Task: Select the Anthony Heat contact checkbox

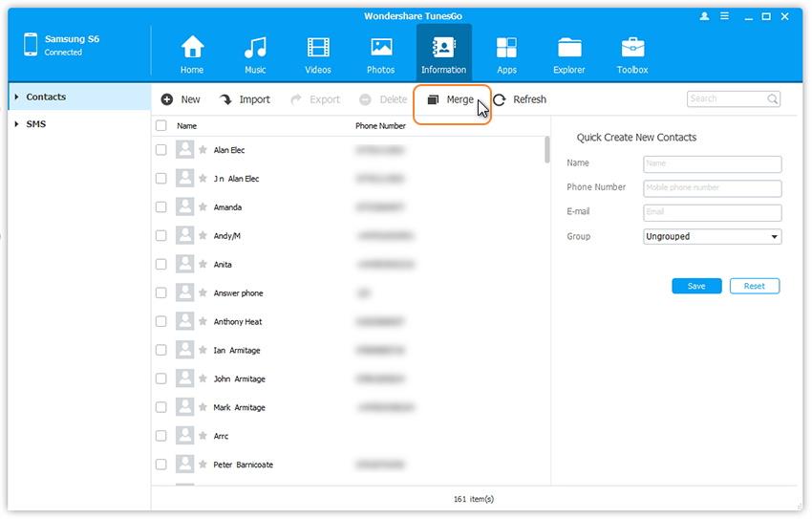Action: (160, 322)
